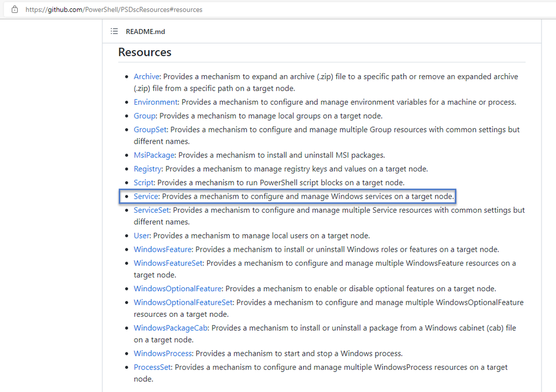Viewport: 556px width, 392px height.
Task: Click the site security lock icon
Action: [x=14, y=9]
